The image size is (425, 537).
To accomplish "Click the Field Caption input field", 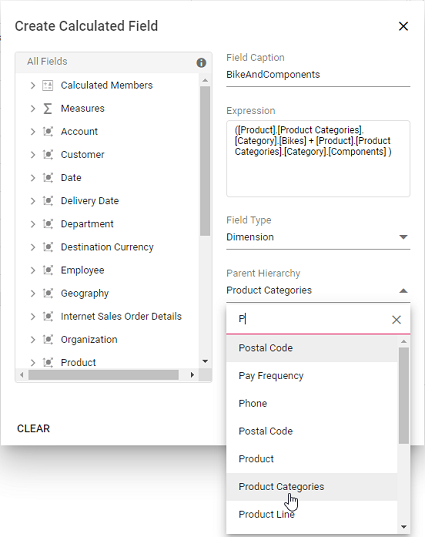I will 318,75.
